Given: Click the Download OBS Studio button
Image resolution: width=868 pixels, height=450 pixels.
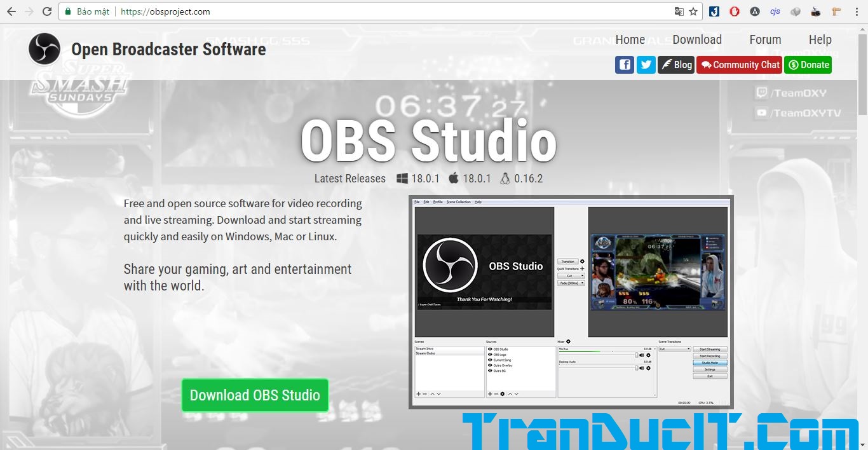Looking at the screenshot, I should [x=255, y=395].
